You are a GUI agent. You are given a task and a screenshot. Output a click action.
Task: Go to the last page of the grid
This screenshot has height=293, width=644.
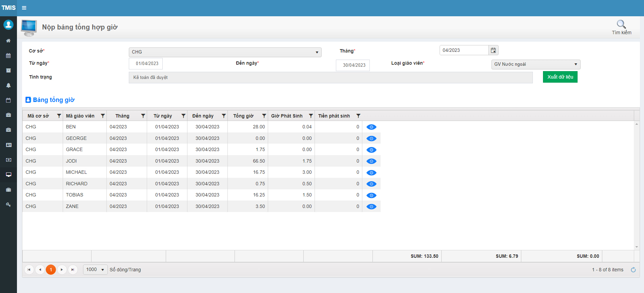coord(73,270)
